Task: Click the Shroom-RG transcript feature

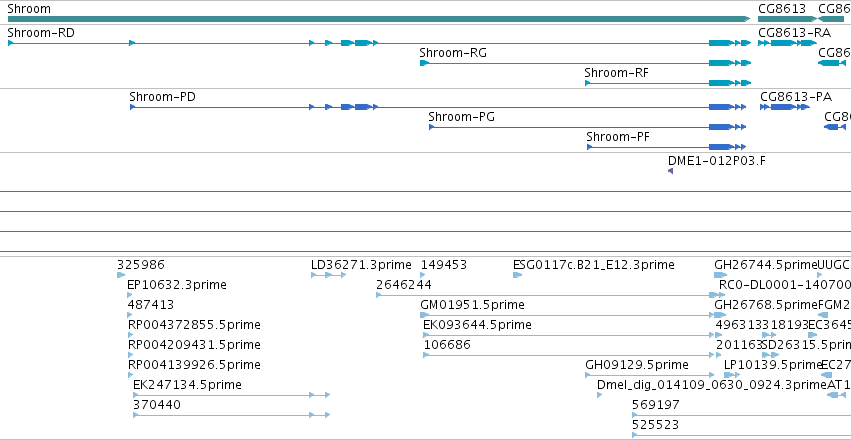Action: pos(585,63)
